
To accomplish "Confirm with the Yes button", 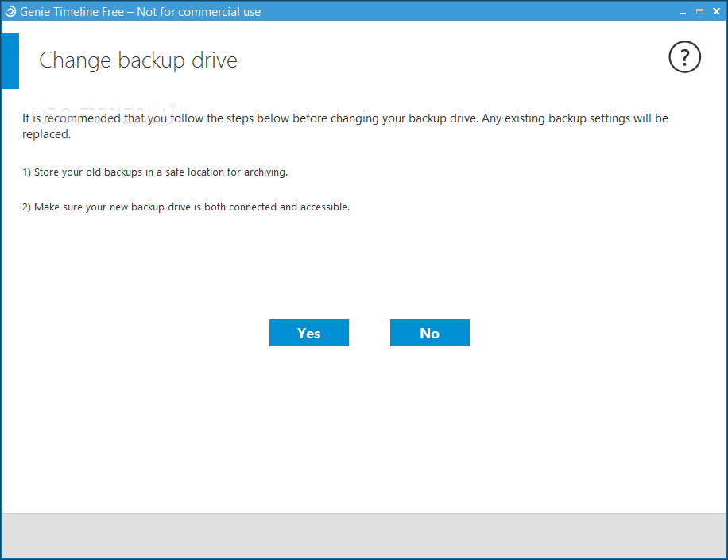I will pyautogui.click(x=308, y=333).
